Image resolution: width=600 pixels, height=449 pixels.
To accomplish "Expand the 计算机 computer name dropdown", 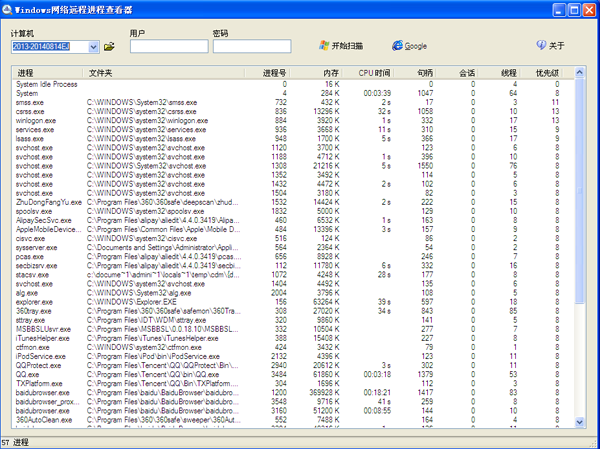I will coord(94,47).
